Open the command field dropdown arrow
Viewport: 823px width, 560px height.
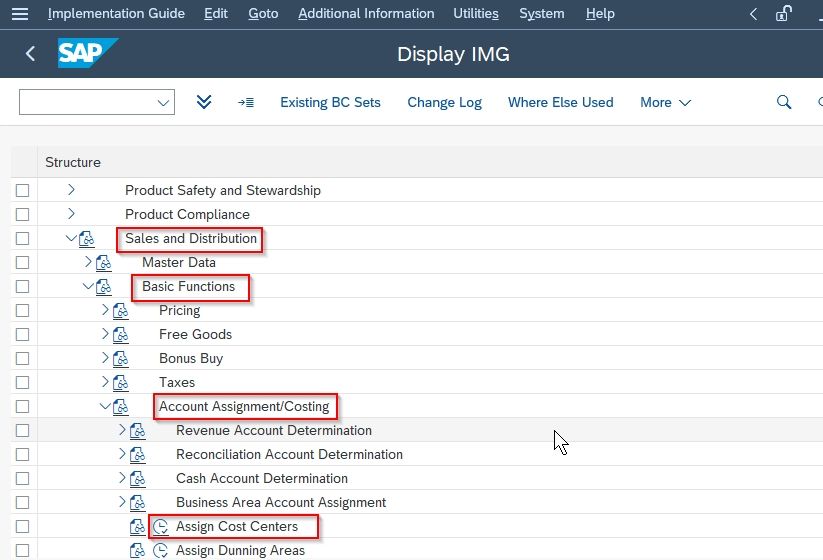(x=164, y=102)
